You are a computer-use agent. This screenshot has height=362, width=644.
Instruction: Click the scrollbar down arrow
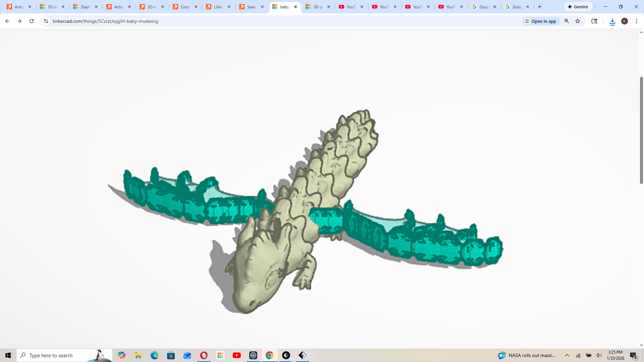pyautogui.click(x=641, y=345)
